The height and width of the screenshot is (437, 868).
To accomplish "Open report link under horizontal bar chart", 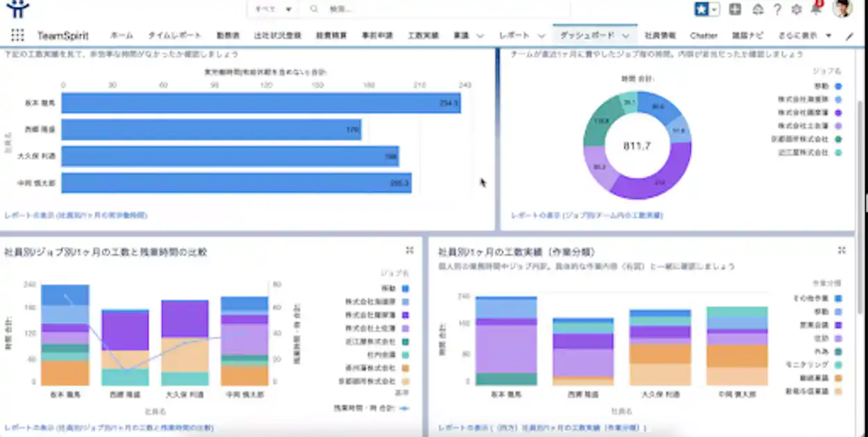I will pyautogui.click(x=76, y=215).
